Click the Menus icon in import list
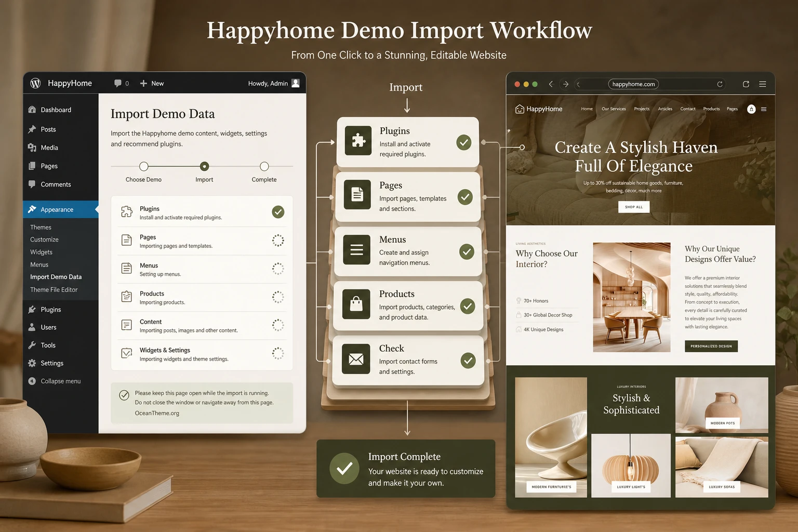The height and width of the screenshot is (532, 798). click(x=127, y=268)
